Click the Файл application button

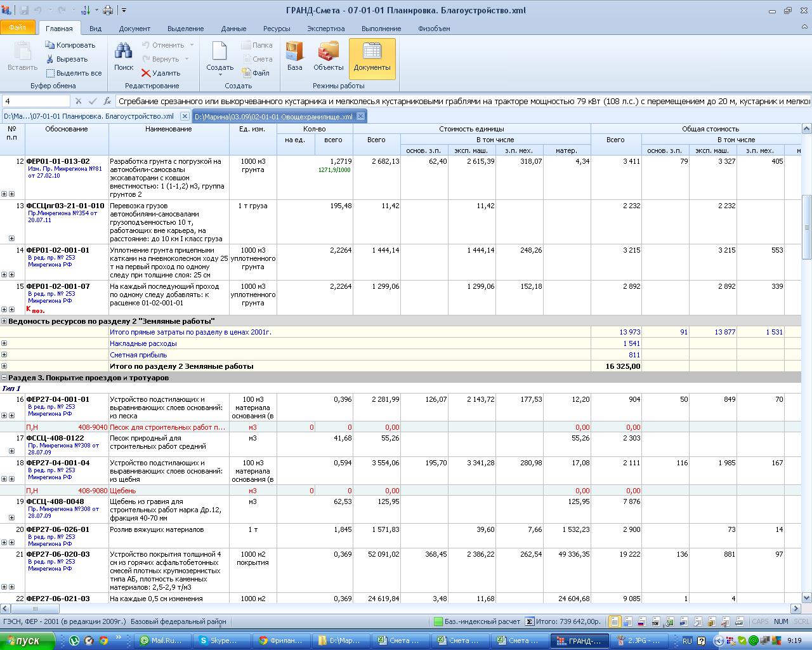pyautogui.click(x=18, y=28)
